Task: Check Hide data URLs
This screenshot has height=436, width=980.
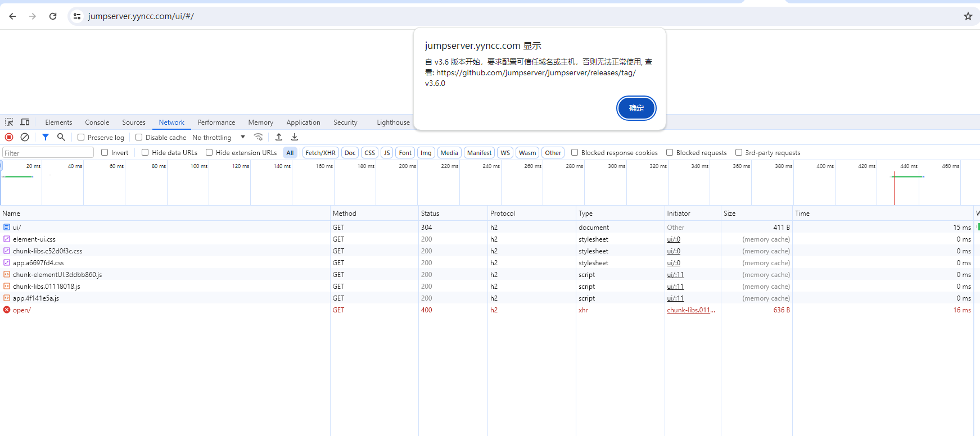Action: click(x=145, y=152)
